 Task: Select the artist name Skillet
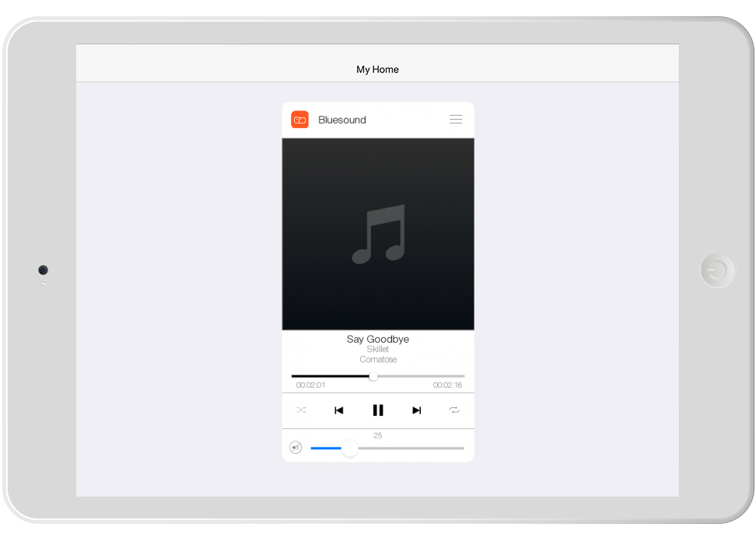(378, 350)
